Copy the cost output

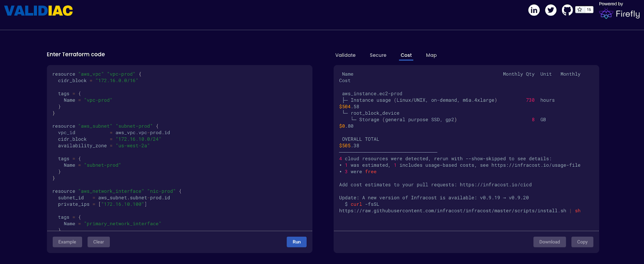(582, 242)
